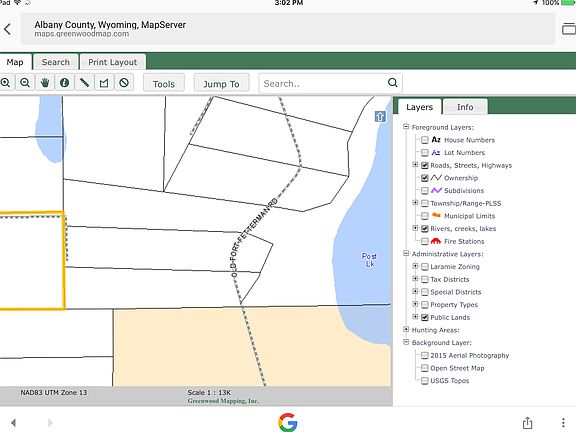Collapse the Administrative Layers group
Viewport: 576px width, 432px height.
click(406, 253)
